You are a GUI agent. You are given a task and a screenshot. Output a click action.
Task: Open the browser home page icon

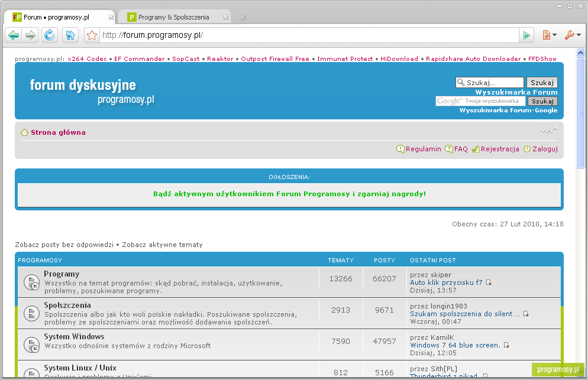[x=70, y=35]
